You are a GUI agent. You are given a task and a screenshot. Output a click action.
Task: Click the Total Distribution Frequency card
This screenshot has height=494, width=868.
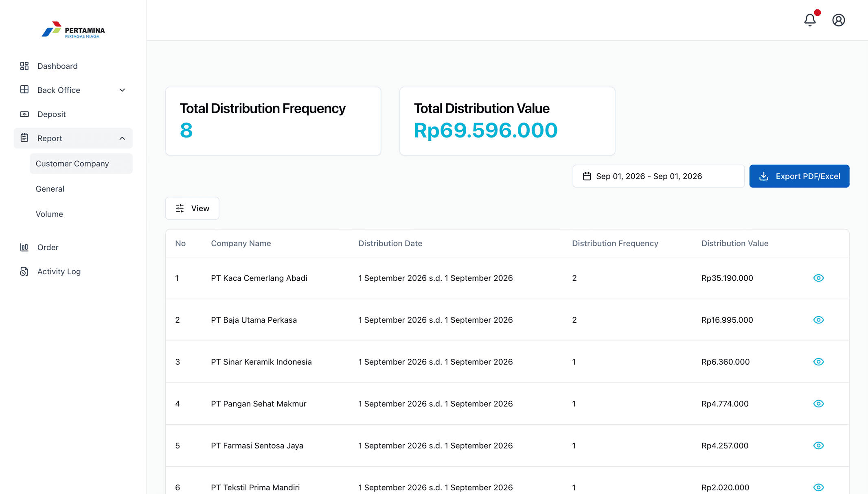pyautogui.click(x=273, y=121)
